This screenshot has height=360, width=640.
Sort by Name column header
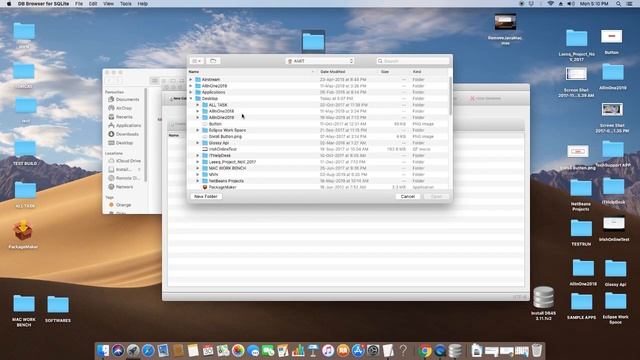tap(252, 72)
